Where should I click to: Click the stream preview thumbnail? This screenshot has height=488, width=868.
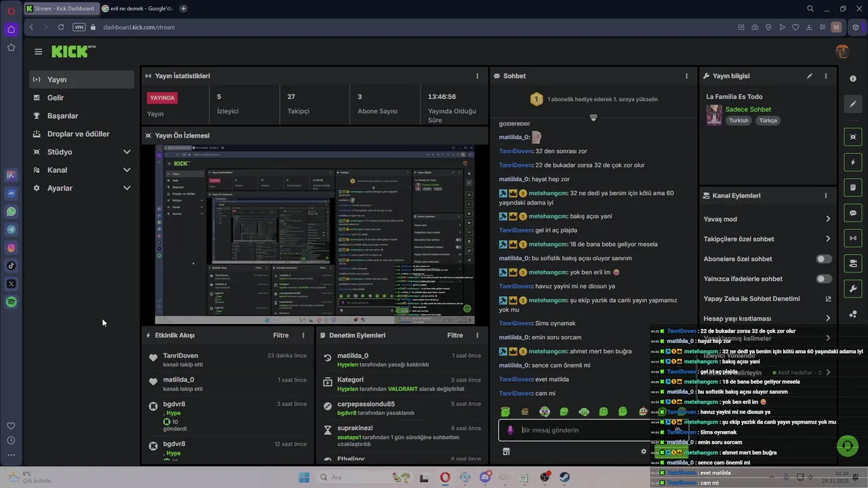(315, 235)
